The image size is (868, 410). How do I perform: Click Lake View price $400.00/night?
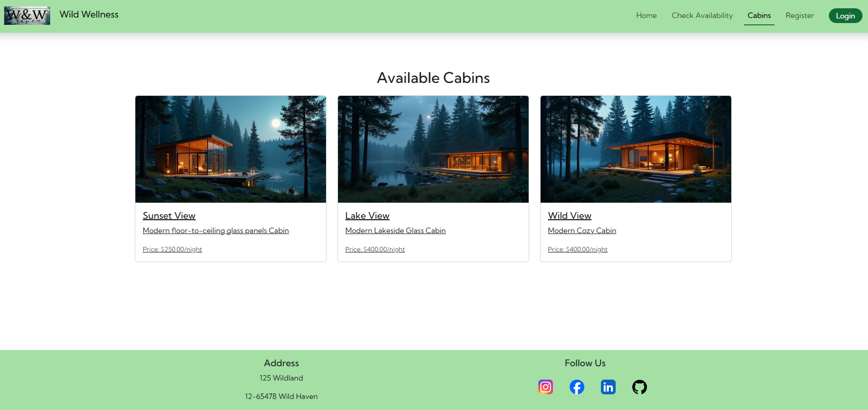(x=375, y=249)
